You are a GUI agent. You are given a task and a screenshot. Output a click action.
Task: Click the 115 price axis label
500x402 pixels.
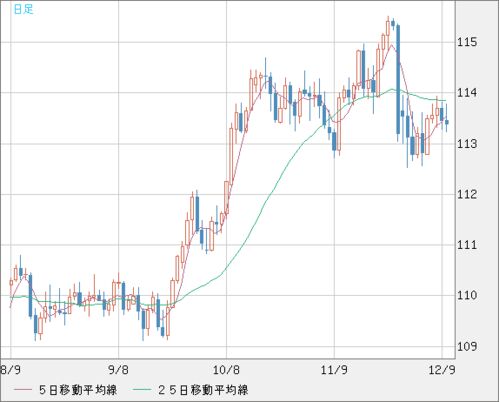pyautogui.click(x=467, y=42)
